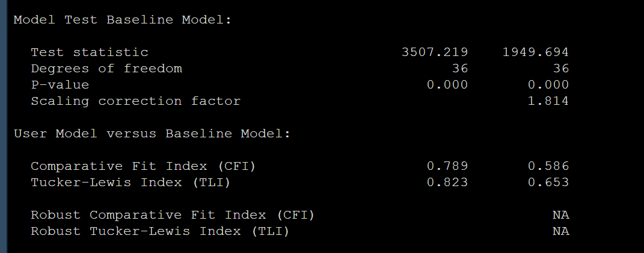Image resolution: width=644 pixels, height=253 pixels.
Task: Click NA in the Robust Comparative Fit Index row
Action: (x=561, y=215)
